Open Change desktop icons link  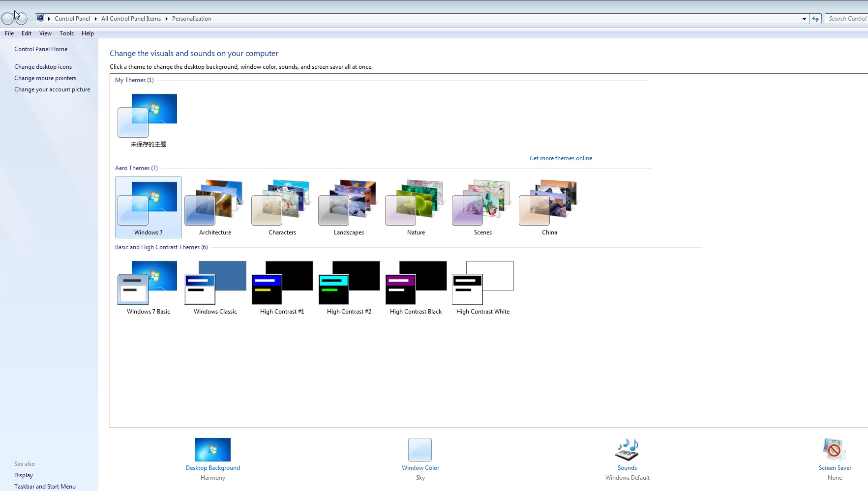coord(43,67)
